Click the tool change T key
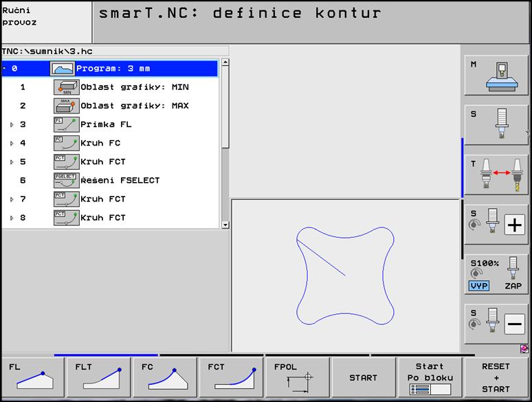The width and height of the screenshot is (532, 402). pos(496,176)
